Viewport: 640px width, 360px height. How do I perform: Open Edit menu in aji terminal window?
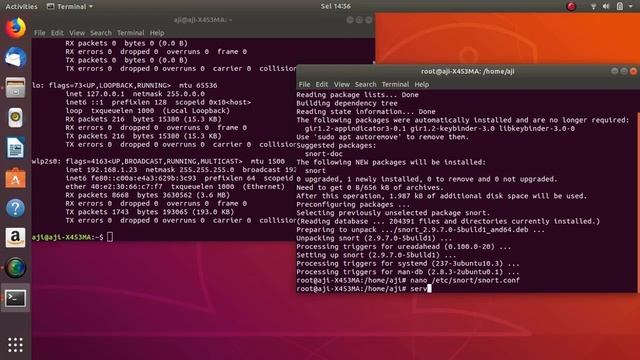[57, 33]
